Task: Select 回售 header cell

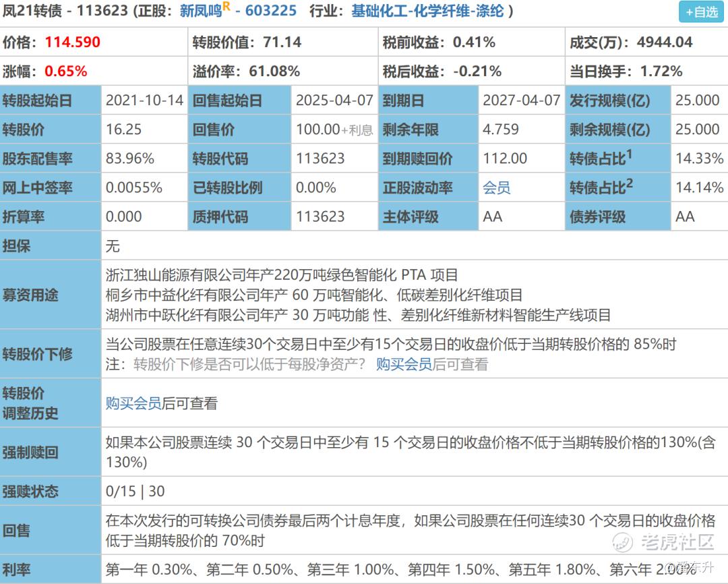Action: point(50,530)
